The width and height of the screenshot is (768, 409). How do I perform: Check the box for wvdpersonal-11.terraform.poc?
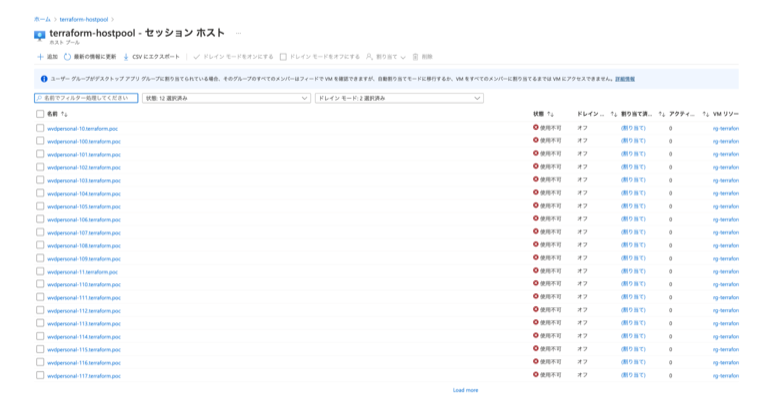click(40, 271)
